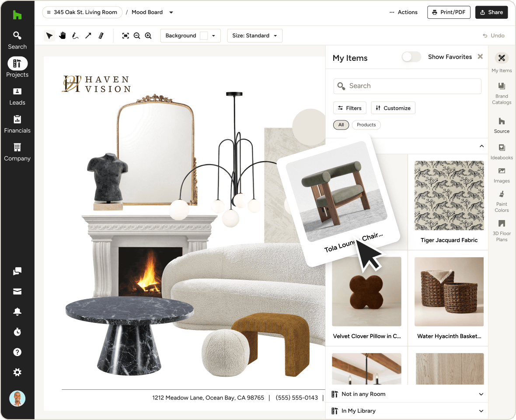The image size is (516, 420).
Task: Open the settings gear icon
Action: click(17, 372)
